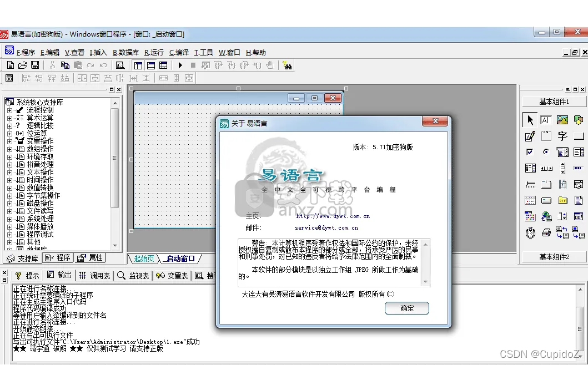588x365 pixels.
Task: Switch to the 调用表 tab
Action: click(95, 276)
